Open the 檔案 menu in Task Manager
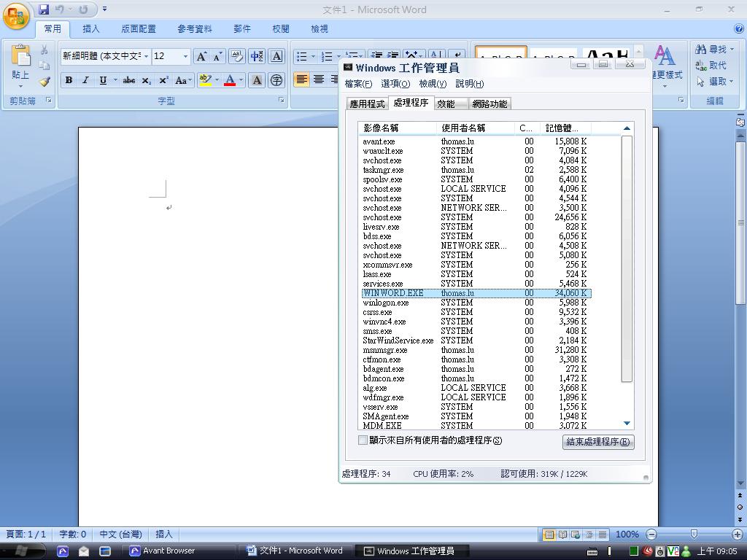This screenshot has width=747, height=560. [x=358, y=84]
